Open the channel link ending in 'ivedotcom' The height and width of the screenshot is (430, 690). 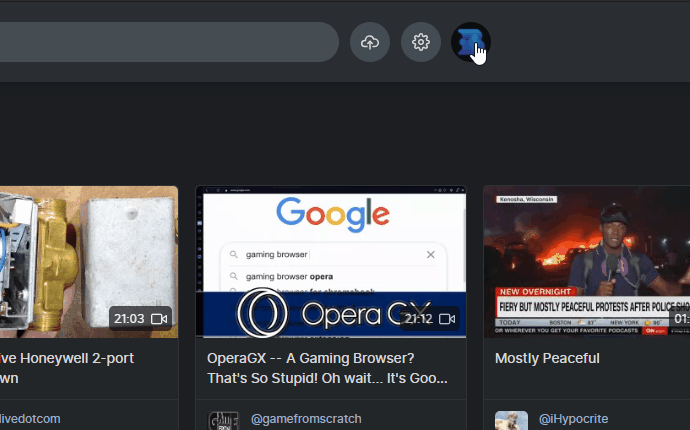tap(30, 419)
